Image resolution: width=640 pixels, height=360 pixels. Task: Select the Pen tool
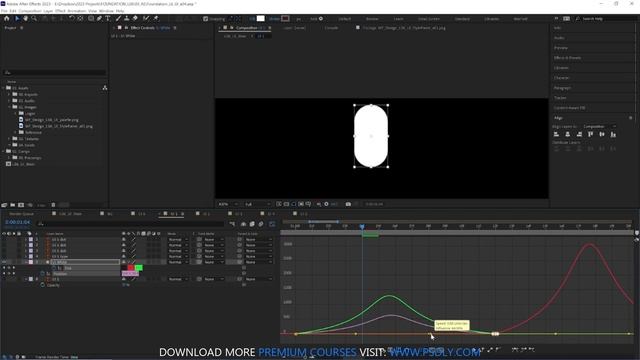click(x=99, y=18)
